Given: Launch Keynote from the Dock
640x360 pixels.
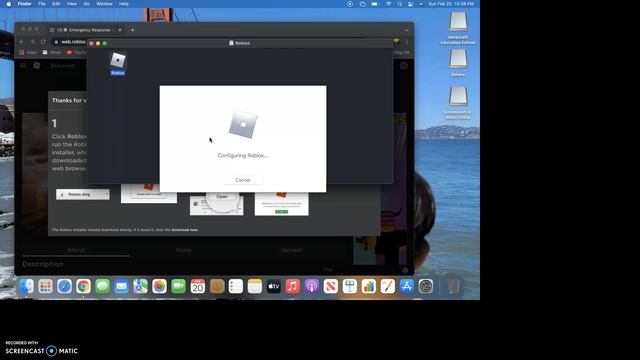Looking at the screenshot, I should pyautogui.click(x=350, y=287).
